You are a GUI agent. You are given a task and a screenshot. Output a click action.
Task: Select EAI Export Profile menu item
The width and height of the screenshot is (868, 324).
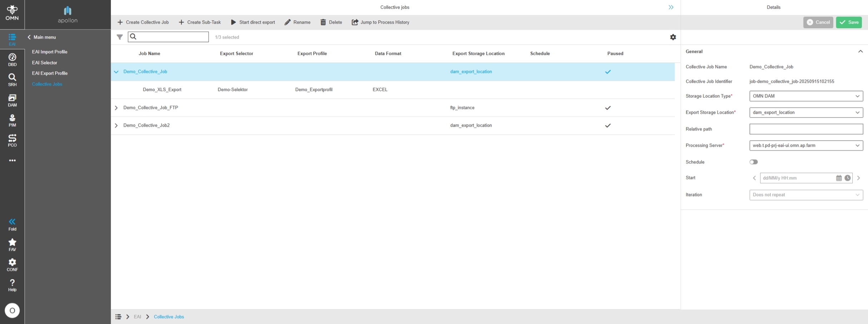50,73
